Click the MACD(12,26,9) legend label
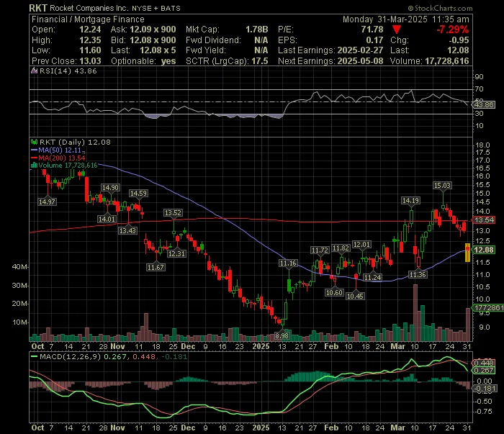This screenshot has height=434, width=504. point(71,356)
